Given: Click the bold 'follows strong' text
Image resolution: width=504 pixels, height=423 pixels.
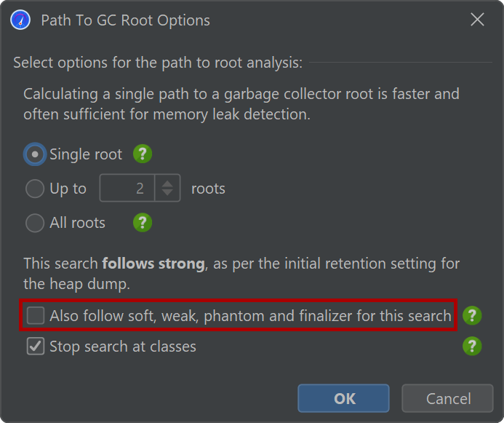Looking at the screenshot, I should tap(153, 264).
